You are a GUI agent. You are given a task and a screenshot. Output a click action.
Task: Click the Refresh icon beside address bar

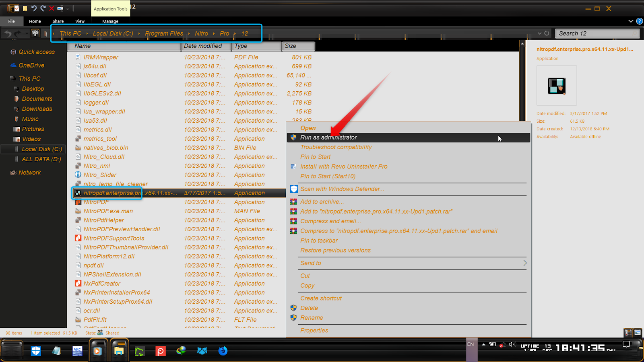pos(547,33)
